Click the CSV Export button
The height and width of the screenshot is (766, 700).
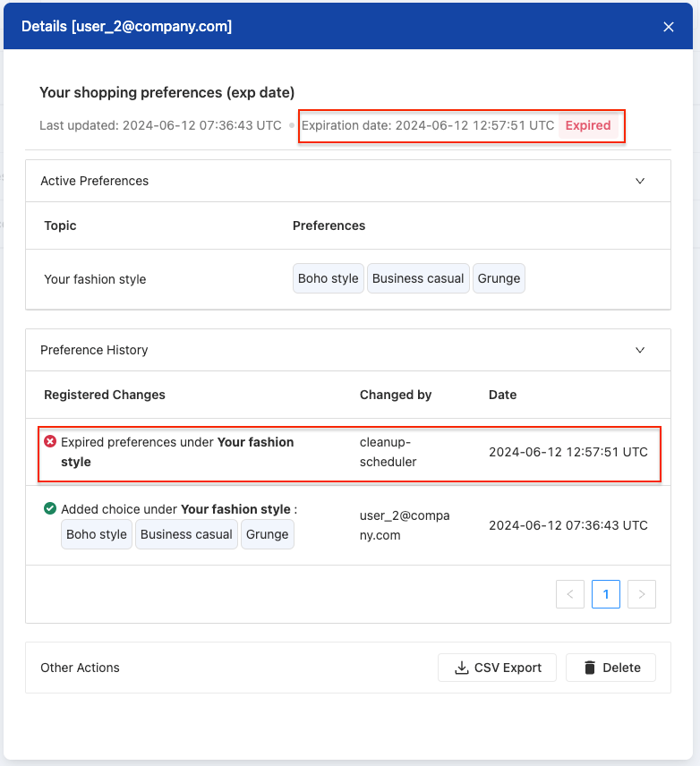497,668
